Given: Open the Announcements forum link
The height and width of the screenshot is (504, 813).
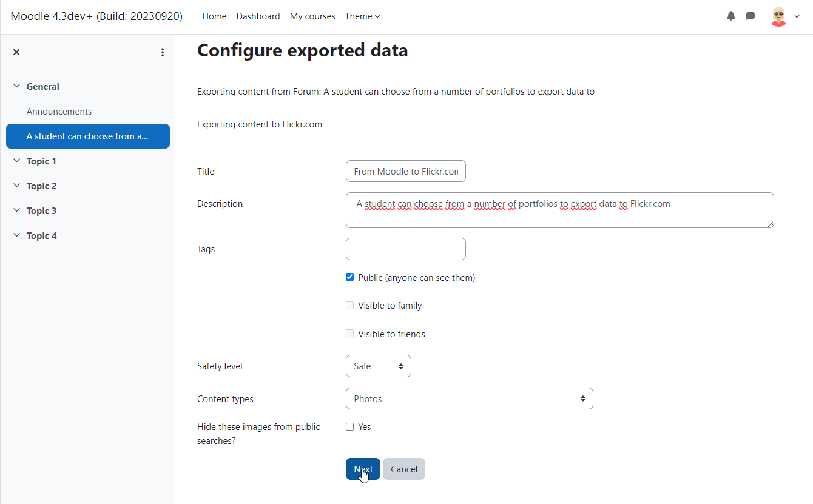Looking at the screenshot, I should point(59,112).
